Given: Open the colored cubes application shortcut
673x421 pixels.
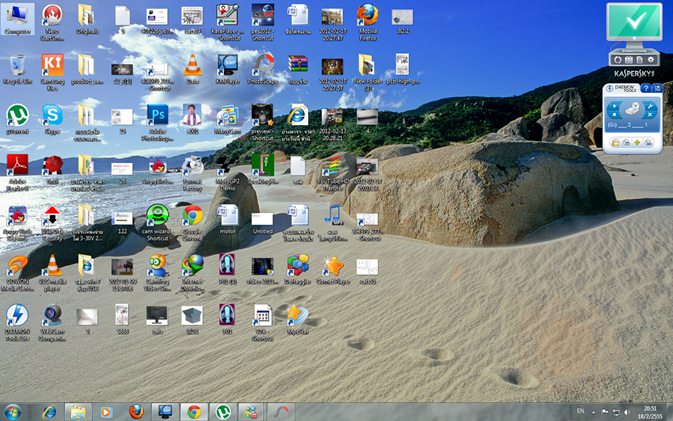Looking at the screenshot, I should pyautogui.click(x=298, y=266).
